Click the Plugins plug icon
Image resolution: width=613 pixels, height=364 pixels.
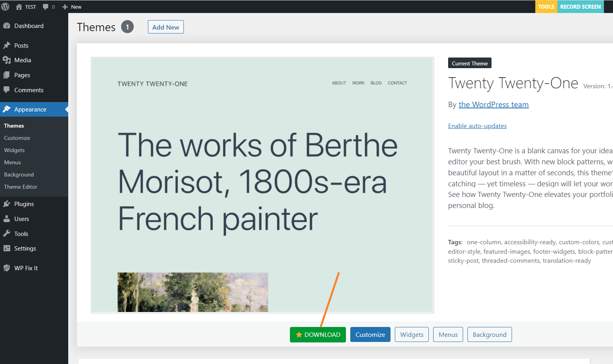coord(7,204)
